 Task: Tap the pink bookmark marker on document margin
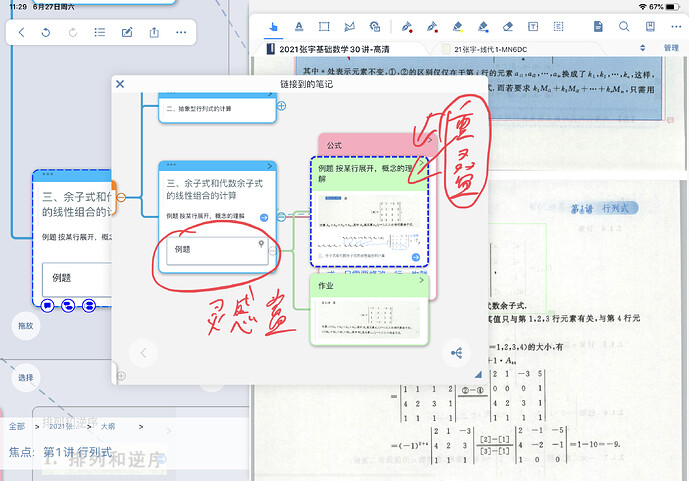pos(670,119)
